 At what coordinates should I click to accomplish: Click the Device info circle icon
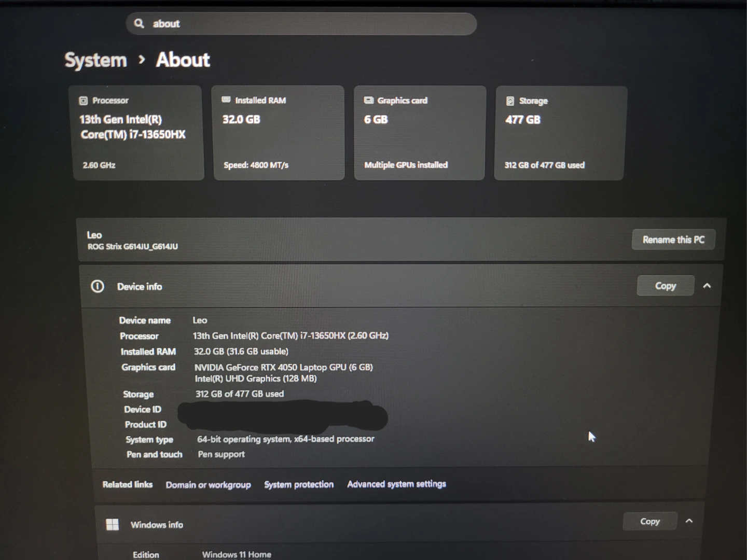[98, 286]
